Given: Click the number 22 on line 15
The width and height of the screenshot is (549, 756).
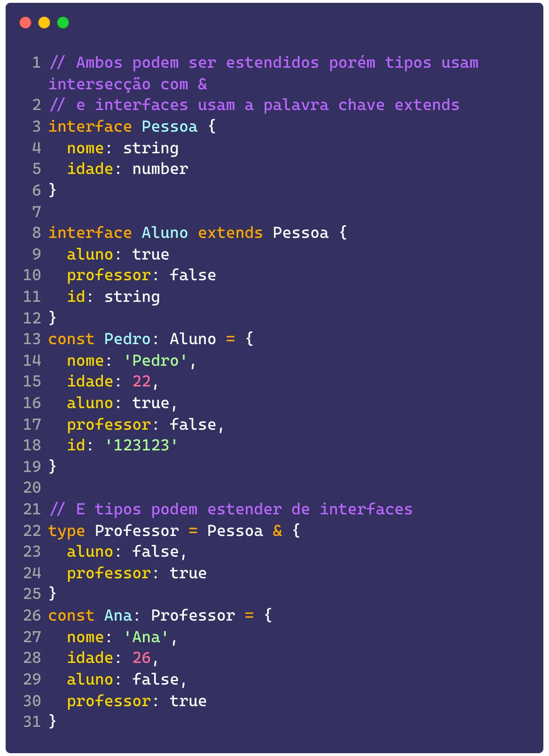Looking at the screenshot, I should coord(141,381).
